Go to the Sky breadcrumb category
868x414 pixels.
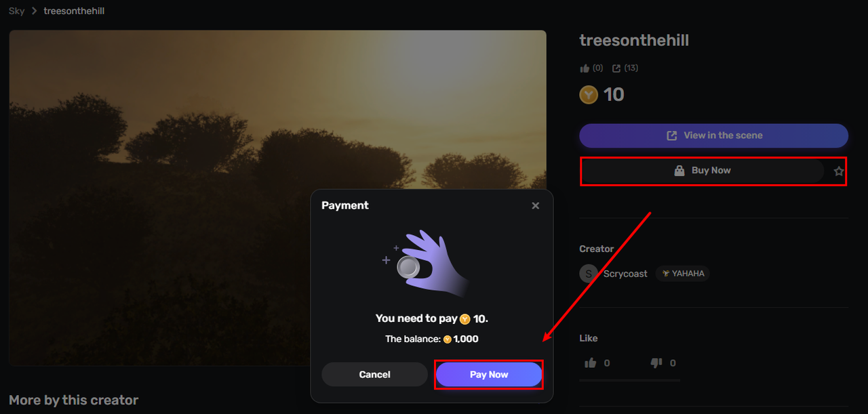click(x=16, y=12)
